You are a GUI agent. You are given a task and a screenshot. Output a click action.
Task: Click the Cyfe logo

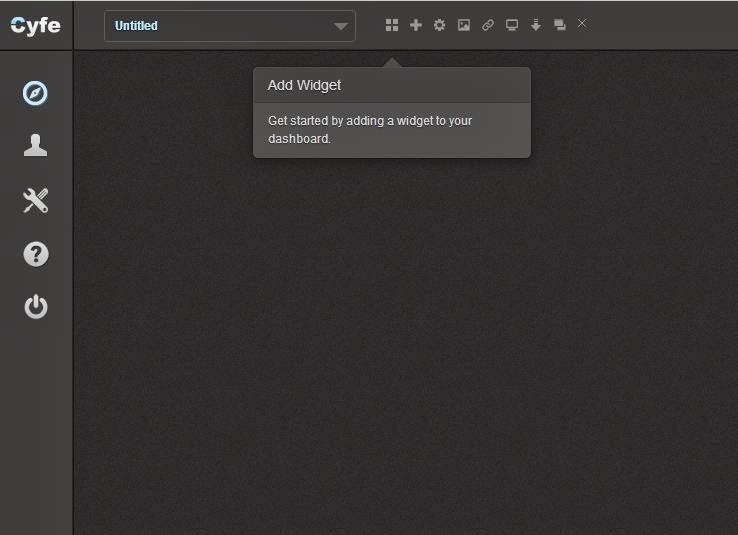[x=36, y=25]
